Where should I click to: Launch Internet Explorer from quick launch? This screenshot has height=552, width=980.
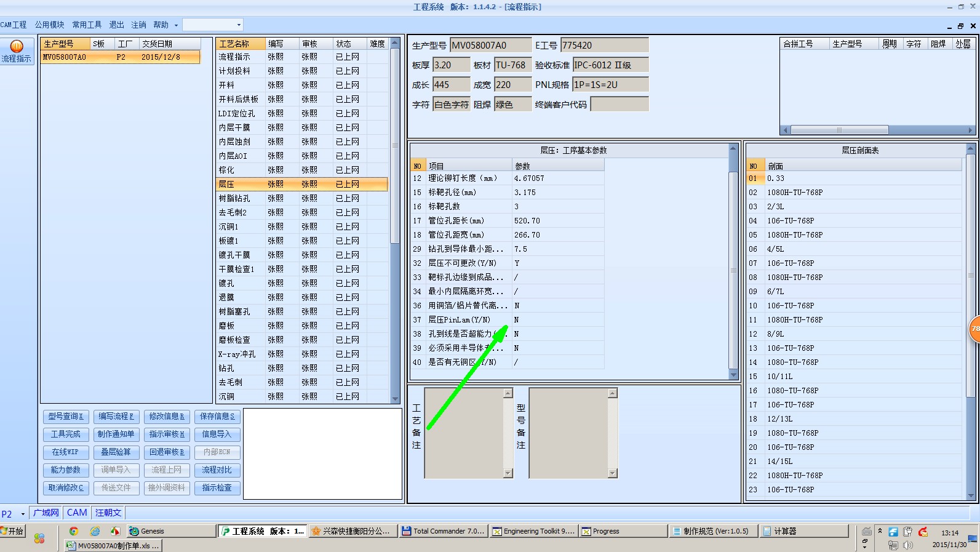(x=95, y=531)
